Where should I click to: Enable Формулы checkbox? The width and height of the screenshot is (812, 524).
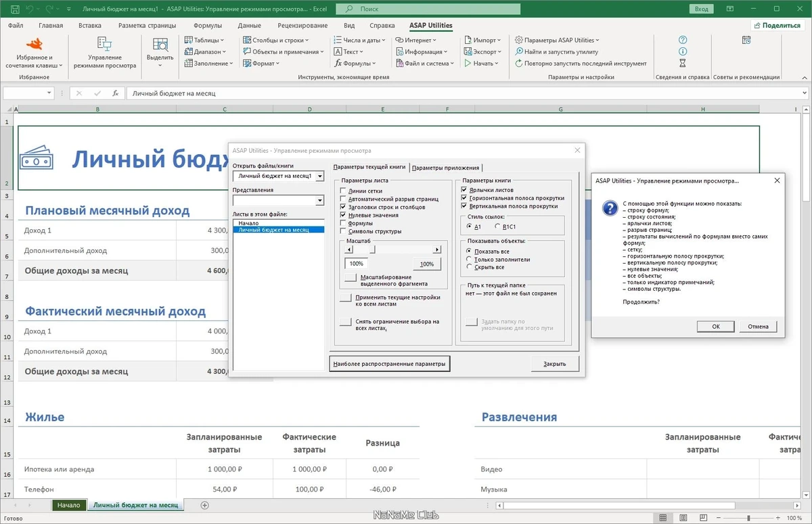[x=343, y=223]
